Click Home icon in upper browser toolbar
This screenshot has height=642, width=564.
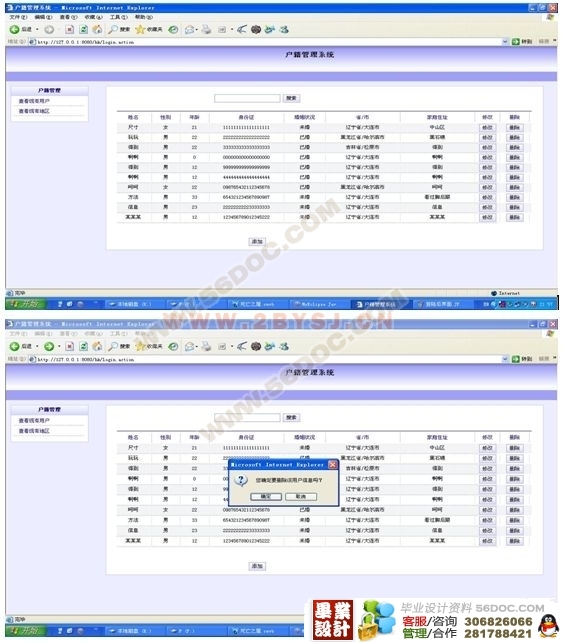[97, 29]
